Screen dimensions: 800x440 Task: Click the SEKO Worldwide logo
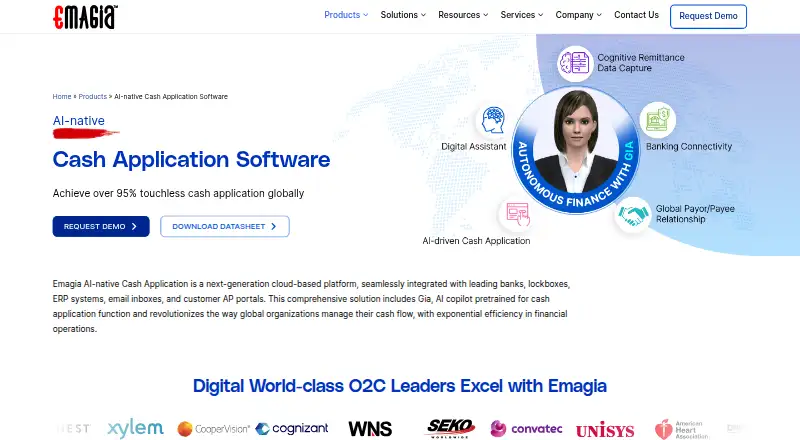(x=450, y=428)
